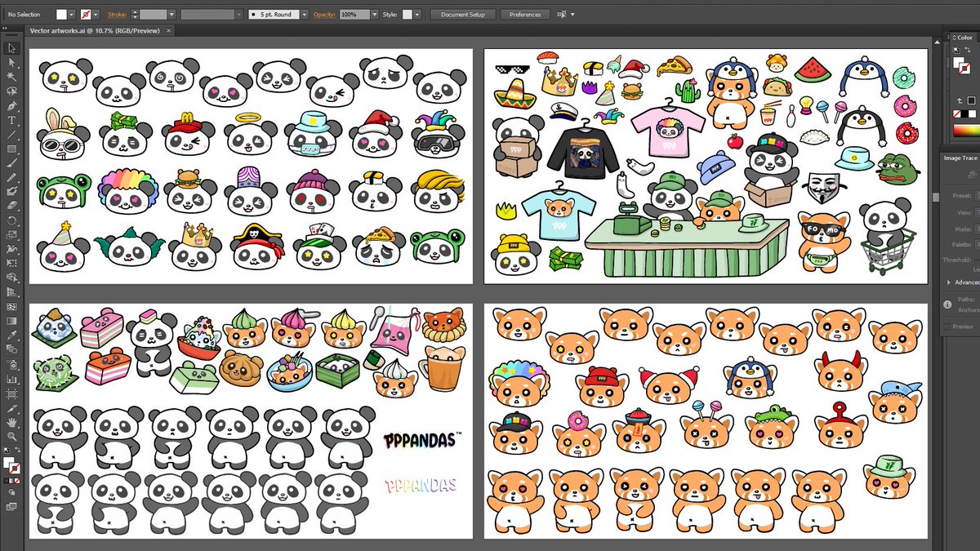Open the stroke weight dropdown
Viewport: 980px width, 551px height.
coord(171,15)
